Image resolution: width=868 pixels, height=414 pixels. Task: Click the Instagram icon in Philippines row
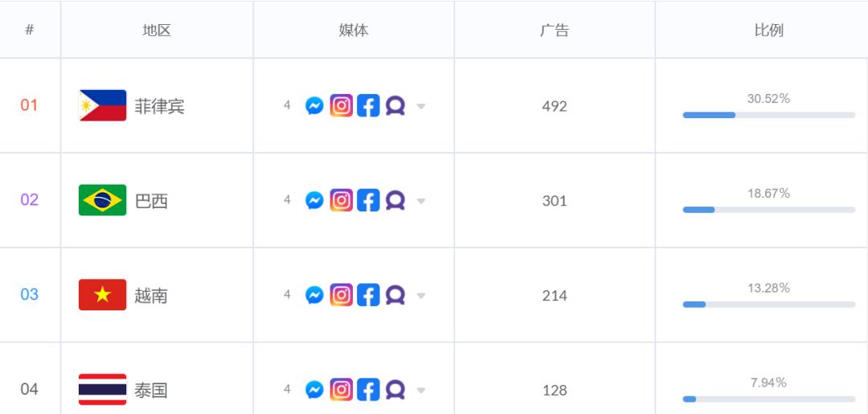(342, 105)
